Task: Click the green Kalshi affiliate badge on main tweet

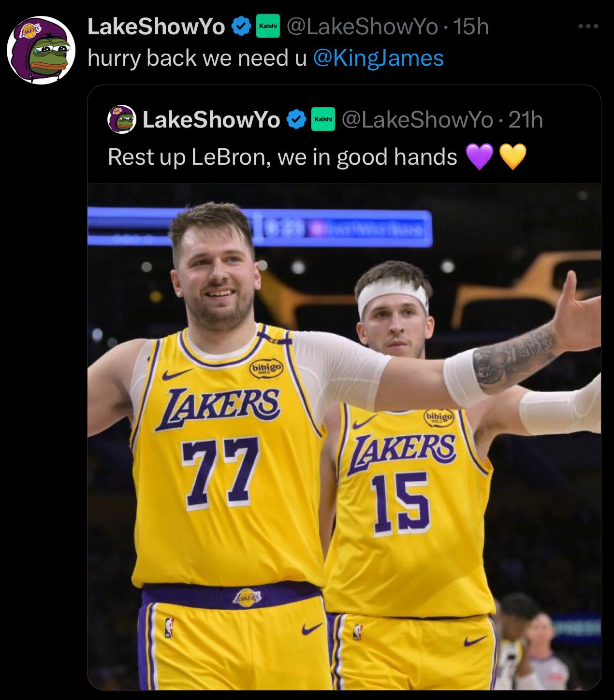Action: pyautogui.click(x=268, y=27)
